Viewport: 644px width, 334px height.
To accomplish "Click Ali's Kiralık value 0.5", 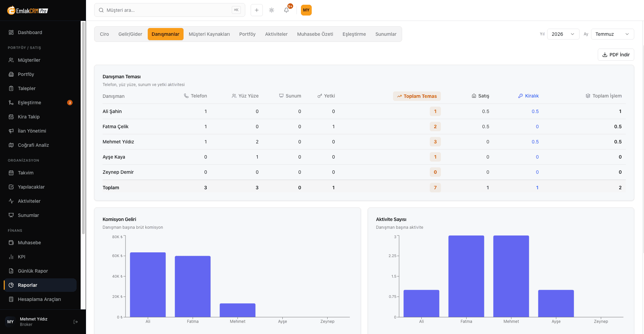I will pyautogui.click(x=535, y=111).
